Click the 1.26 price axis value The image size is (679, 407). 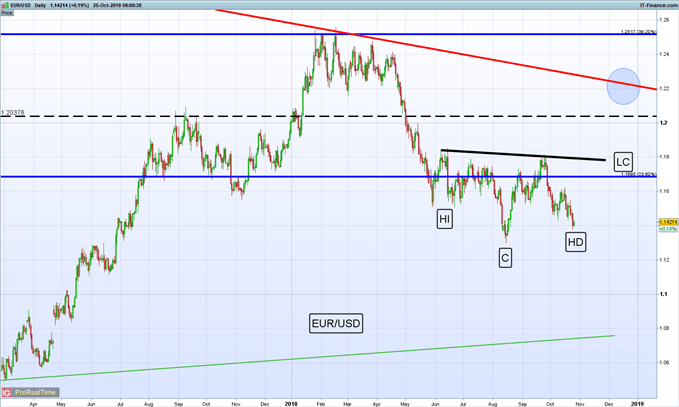click(664, 19)
